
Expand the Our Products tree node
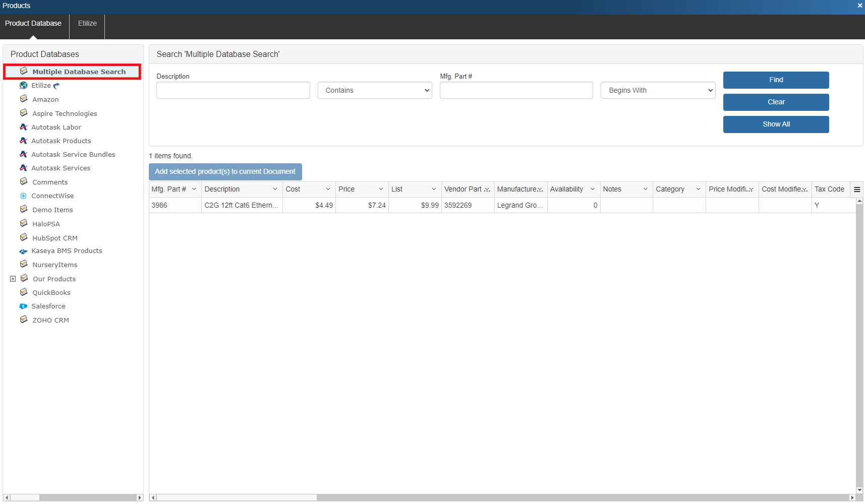pos(13,279)
